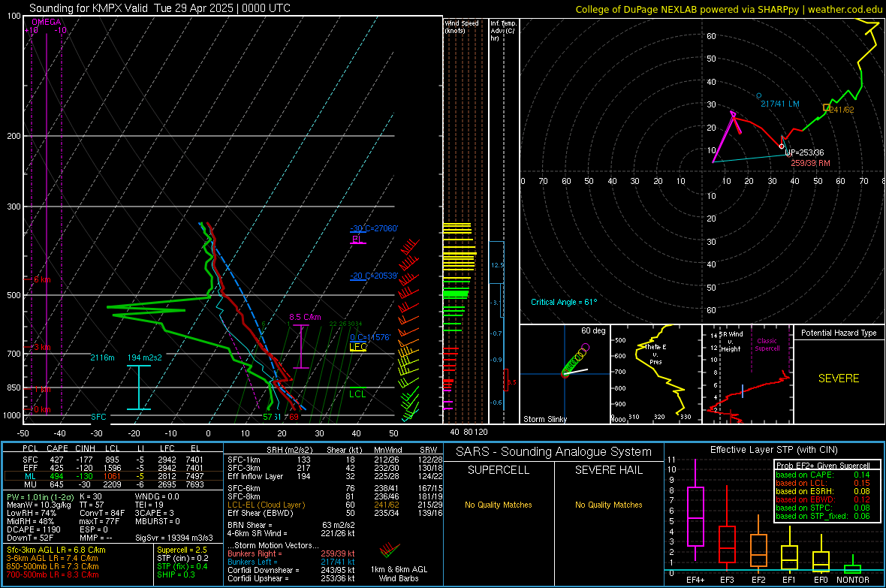Click the 0 C=11576' freezing level label

[370, 337]
